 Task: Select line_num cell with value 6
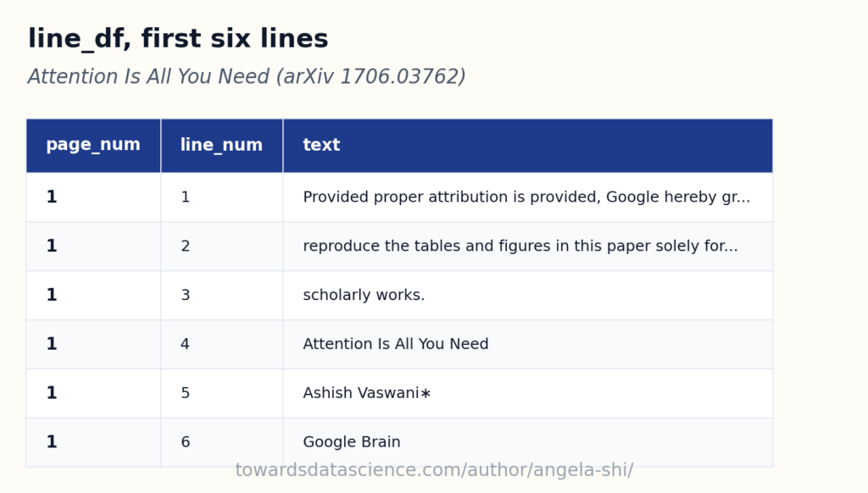[222, 442]
